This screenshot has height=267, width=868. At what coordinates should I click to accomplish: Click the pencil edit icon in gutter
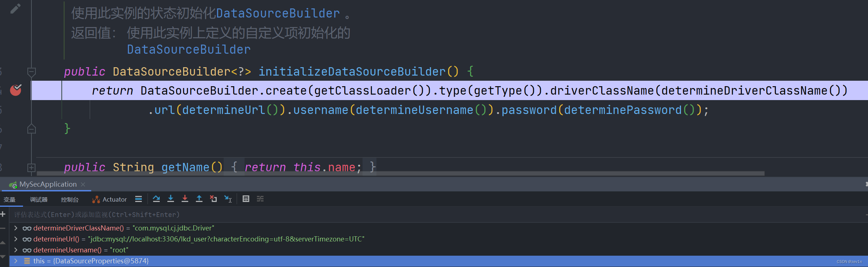[15, 8]
